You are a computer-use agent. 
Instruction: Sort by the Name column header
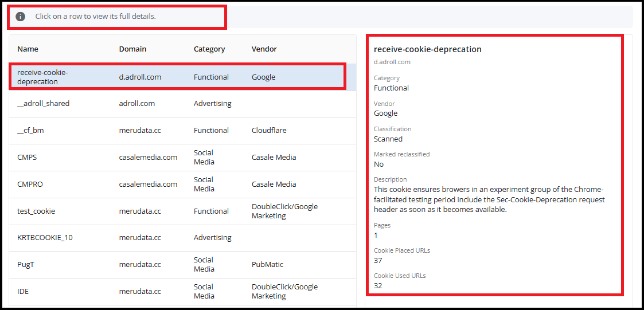tap(28, 49)
